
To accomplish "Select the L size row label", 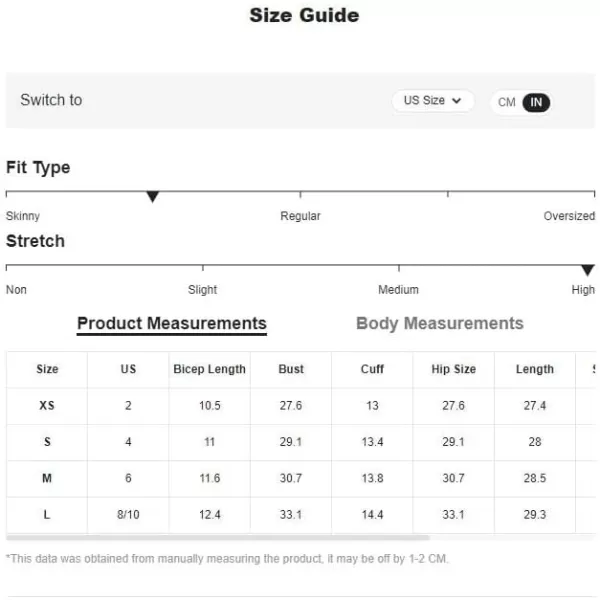I will click(47, 515).
